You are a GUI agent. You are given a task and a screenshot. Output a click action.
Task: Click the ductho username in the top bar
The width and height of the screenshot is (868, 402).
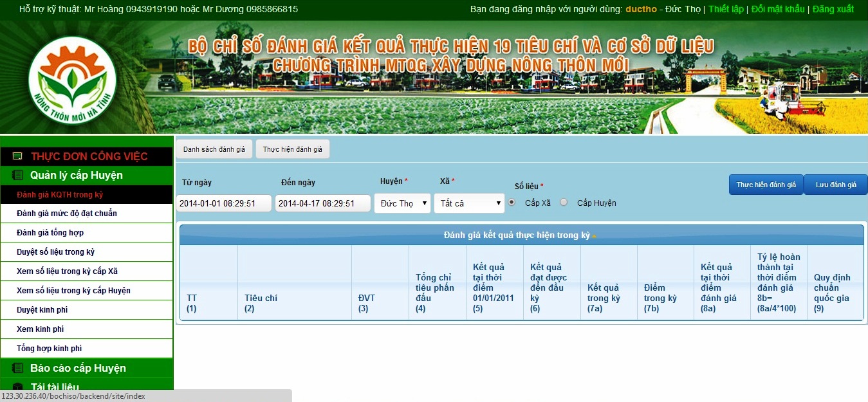(x=641, y=9)
